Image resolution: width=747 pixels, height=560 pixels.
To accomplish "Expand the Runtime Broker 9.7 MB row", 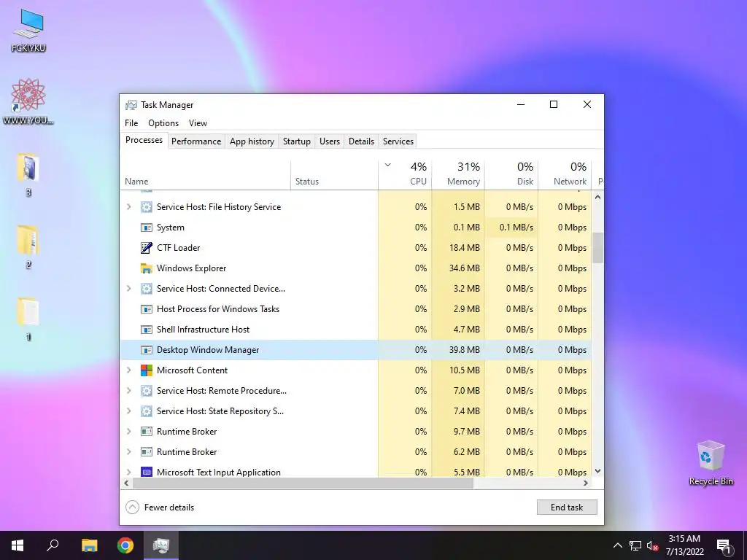I will click(x=128, y=432).
